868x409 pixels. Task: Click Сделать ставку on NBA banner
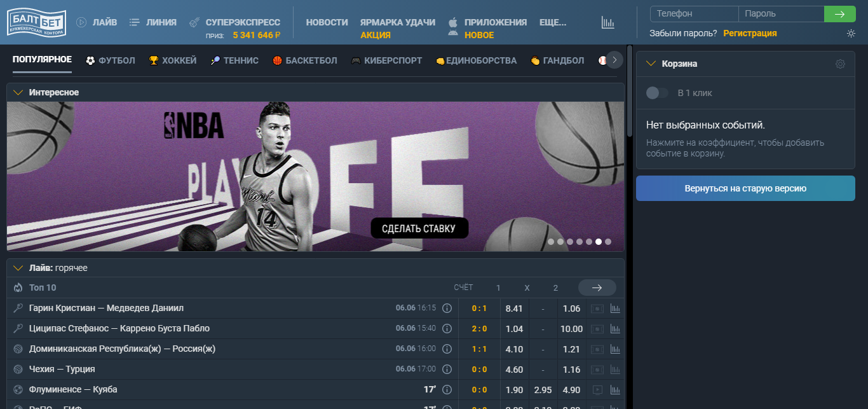(419, 228)
